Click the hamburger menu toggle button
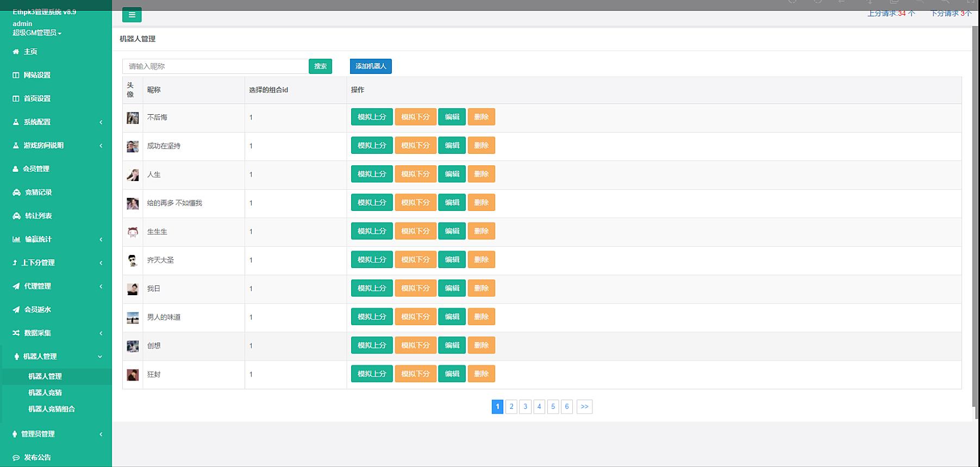This screenshot has width=980, height=467. [132, 15]
